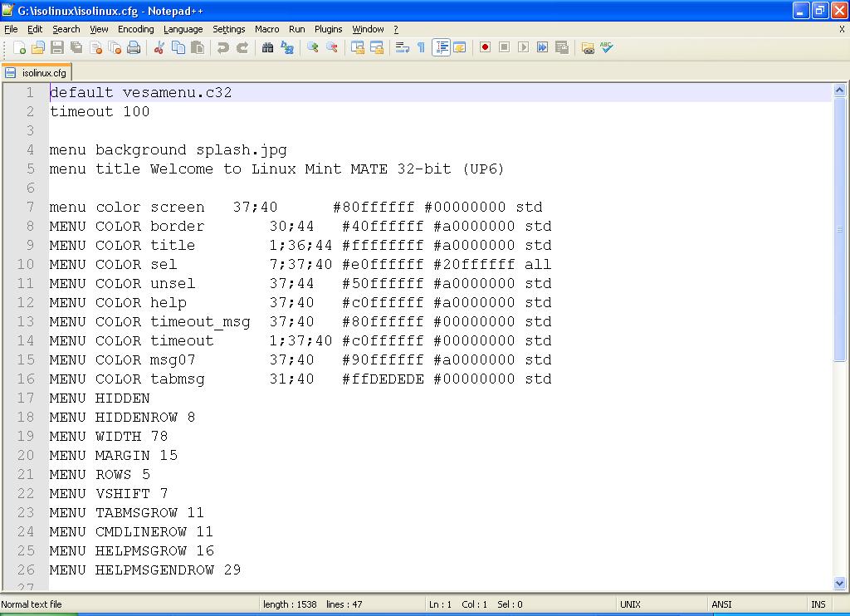Open a file using the folder icon
The width and height of the screenshot is (850, 616).
37,48
